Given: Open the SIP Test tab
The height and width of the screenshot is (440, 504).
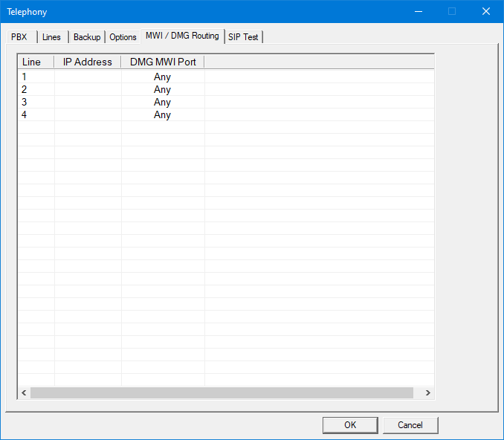Looking at the screenshot, I should pos(243,37).
